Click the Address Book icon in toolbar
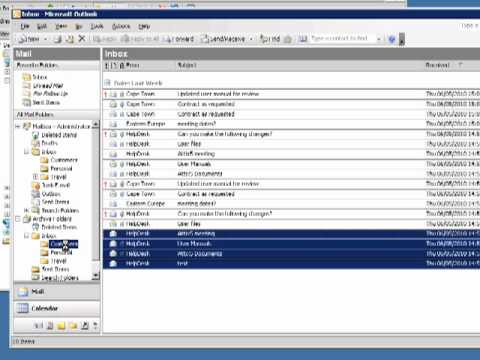Image resolution: width=480 pixels, height=360 pixels. tap(302, 39)
